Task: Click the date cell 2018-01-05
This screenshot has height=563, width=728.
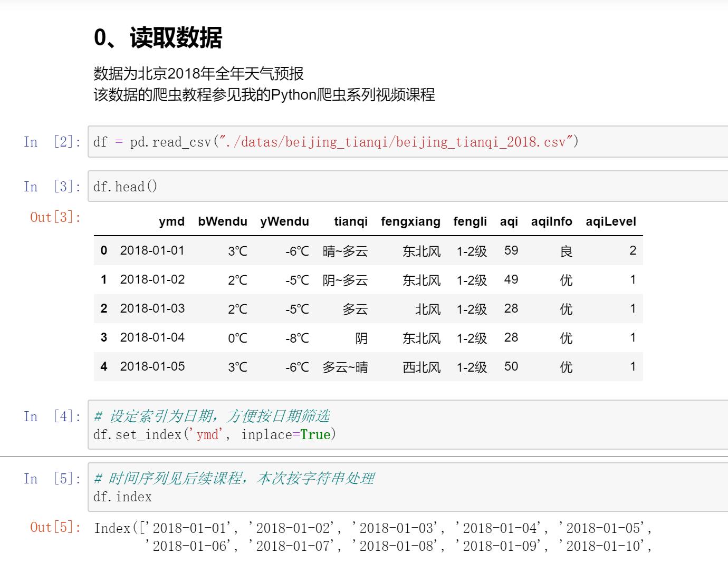Action: point(152,366)
